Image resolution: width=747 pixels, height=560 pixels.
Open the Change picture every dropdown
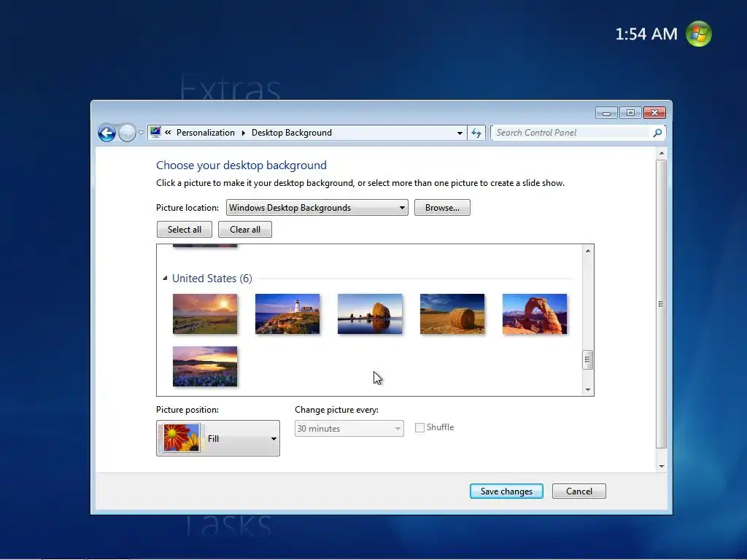(x=349, y=429)
